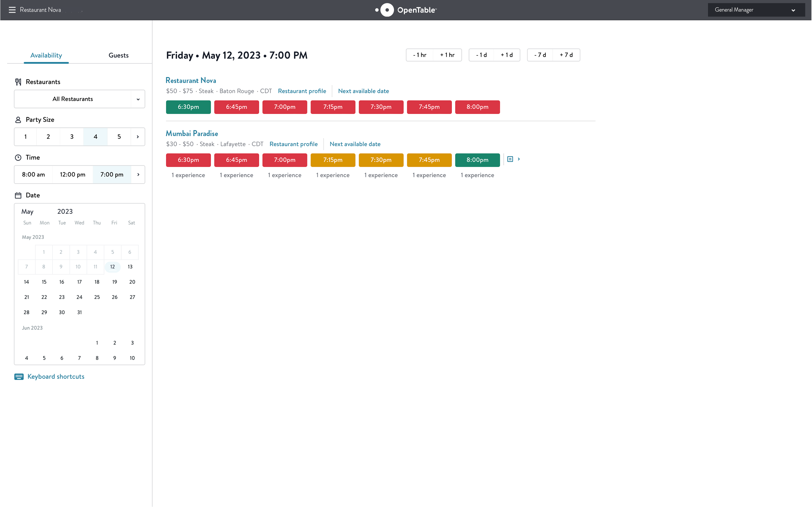The image size is (812, 507).
Task: Click the Keyboard shortcuts keyboard icon
Action: 19,377
